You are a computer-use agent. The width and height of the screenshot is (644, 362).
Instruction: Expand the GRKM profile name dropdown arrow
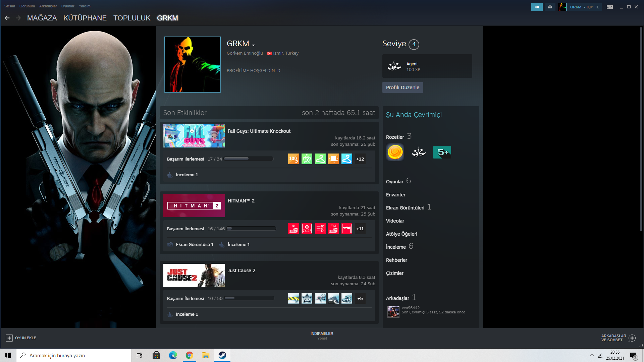pyautogui.click(x=253, y=45)
